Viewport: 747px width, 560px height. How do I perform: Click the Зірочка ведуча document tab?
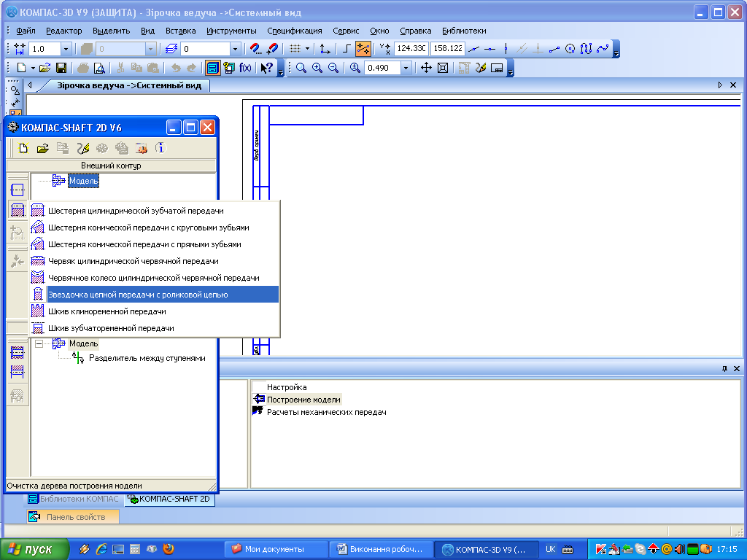pyautogui.click(x=129, y=86)
